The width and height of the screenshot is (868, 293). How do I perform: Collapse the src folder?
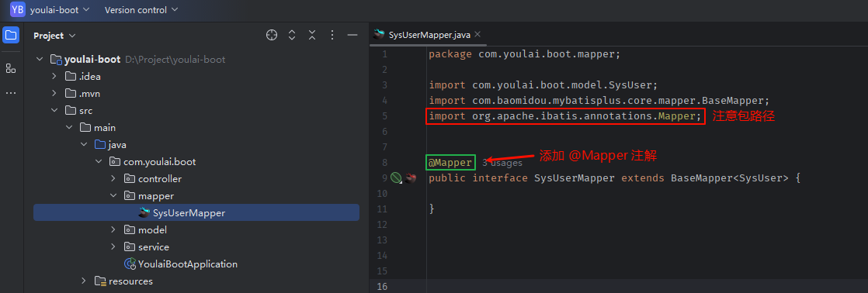[x=54, y=111]
